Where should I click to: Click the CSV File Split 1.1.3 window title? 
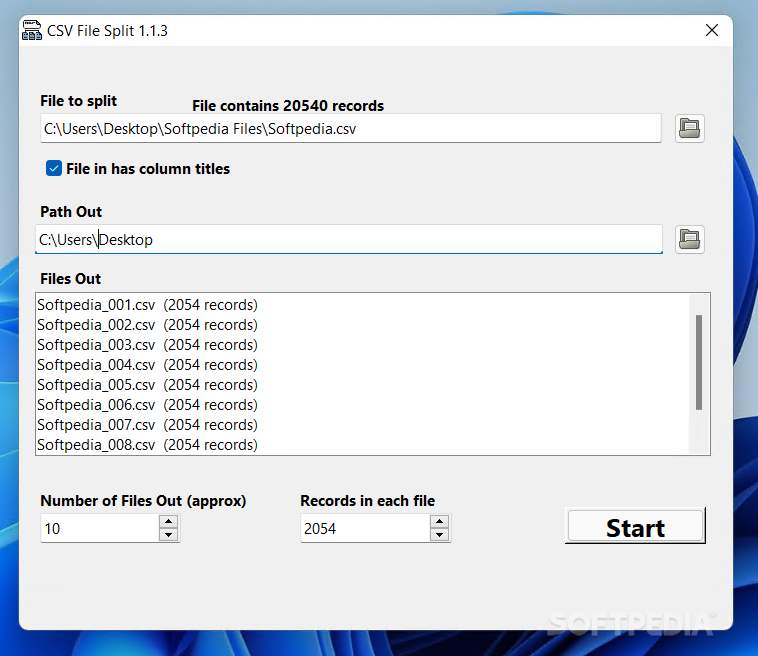(107, 31)
